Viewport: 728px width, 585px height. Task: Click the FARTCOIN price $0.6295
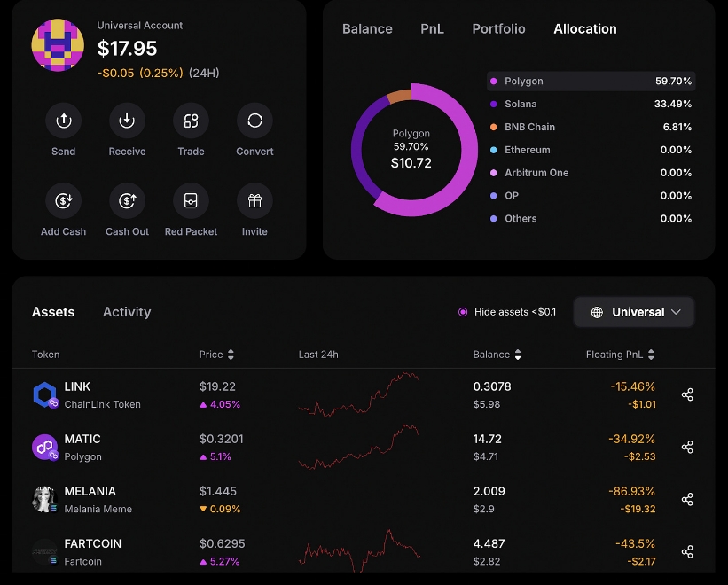[222, 543]
